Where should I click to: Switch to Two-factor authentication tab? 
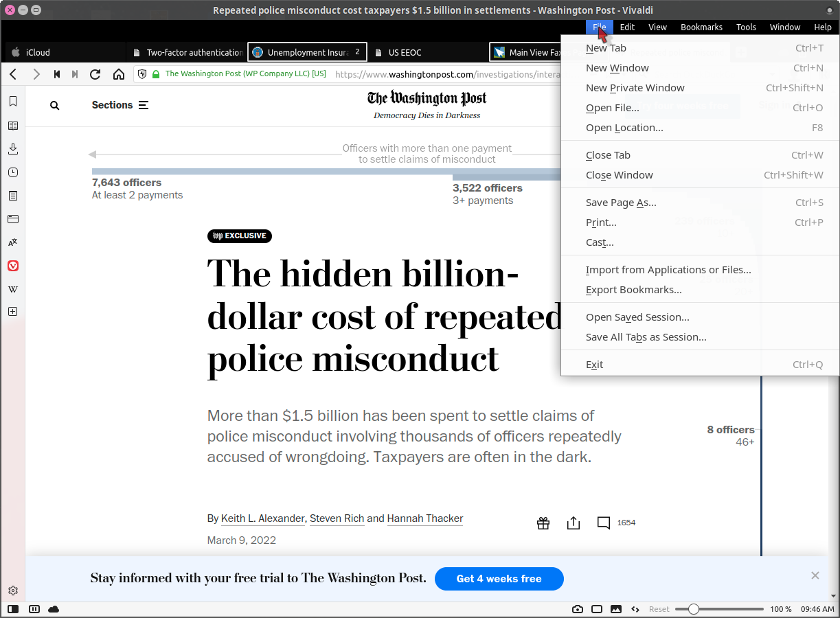point(186,52)
